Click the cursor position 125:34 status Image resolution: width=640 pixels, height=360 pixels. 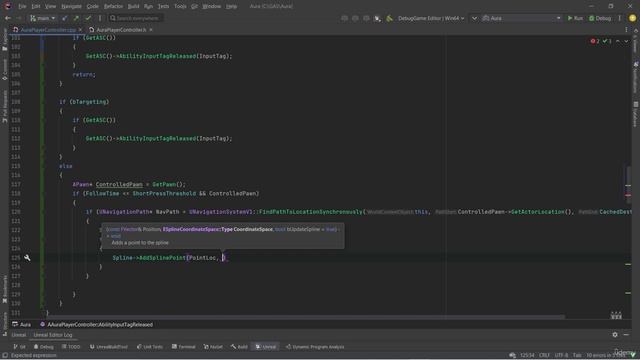(527, 355)
